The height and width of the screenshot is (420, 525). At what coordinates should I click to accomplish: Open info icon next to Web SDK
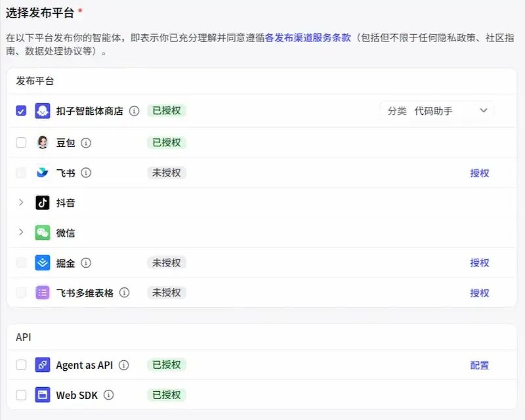tap(108, 395)
